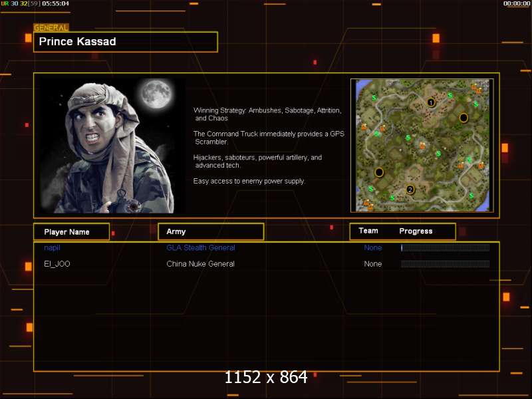Select player name 'napil'
Viewport: 532px width, 399px height.
click(x=52, y=247)
